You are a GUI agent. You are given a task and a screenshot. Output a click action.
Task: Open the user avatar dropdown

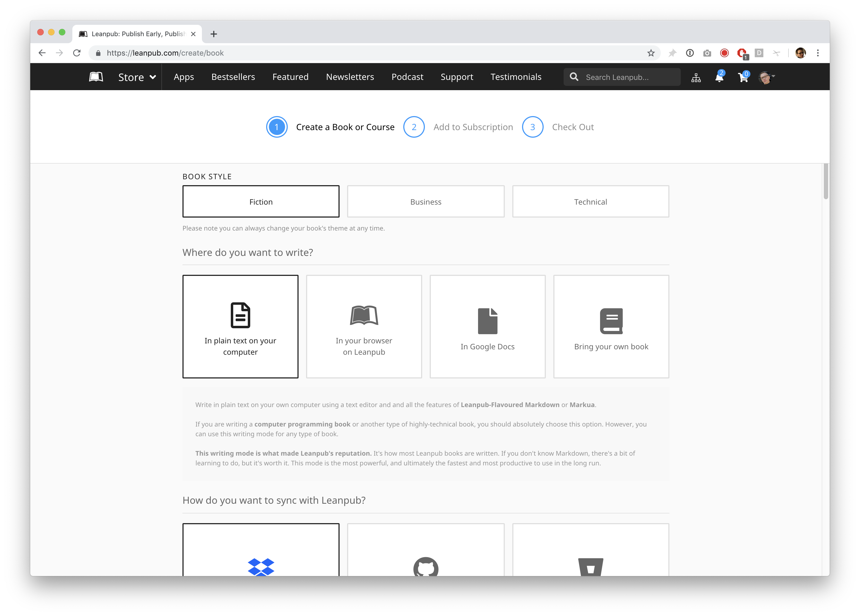767,77
